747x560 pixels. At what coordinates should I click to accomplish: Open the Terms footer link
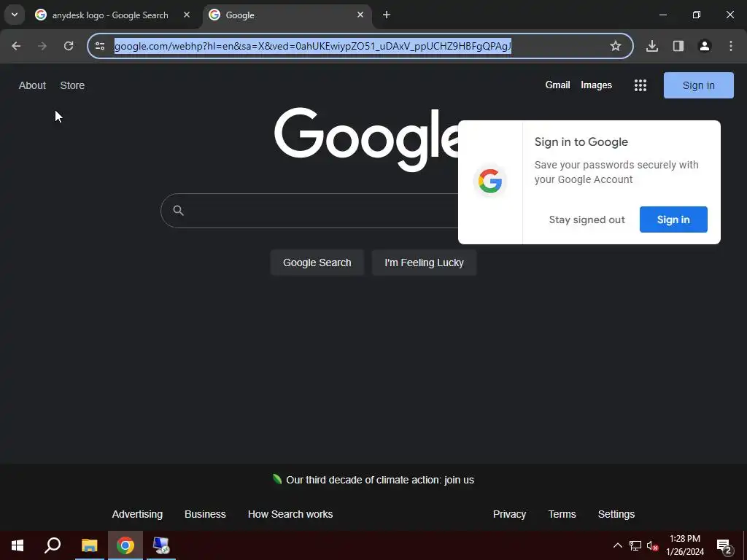click(x=562, y=514)
